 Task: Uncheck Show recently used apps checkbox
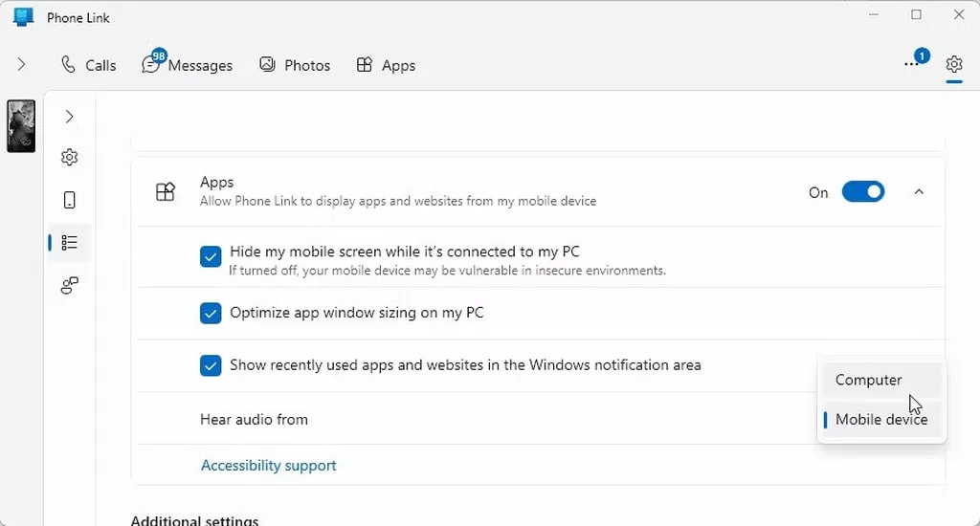tap(211, 365)
